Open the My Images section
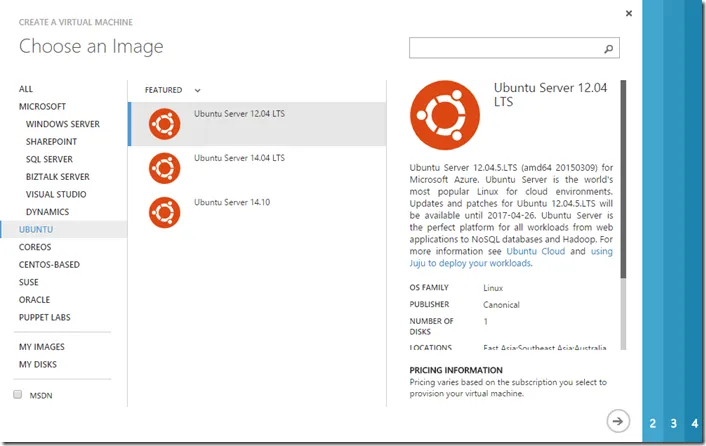 [x=42, y=347]
